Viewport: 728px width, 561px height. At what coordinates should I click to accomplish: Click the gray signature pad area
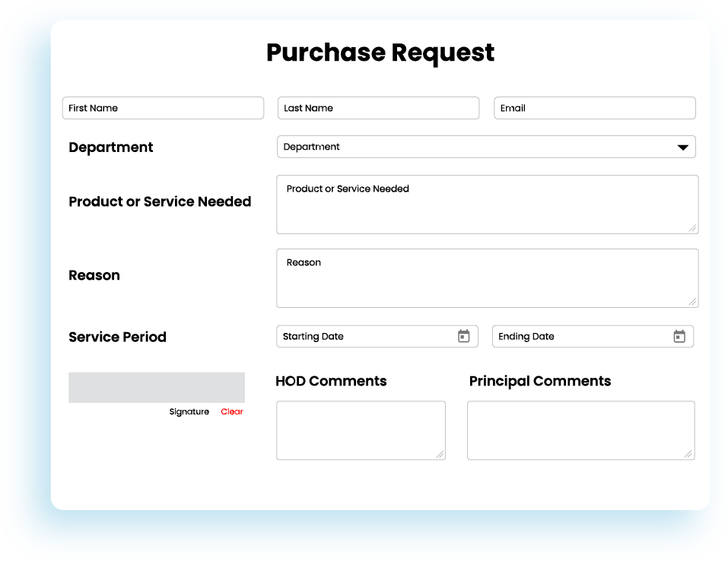click(x=157, y=387)
